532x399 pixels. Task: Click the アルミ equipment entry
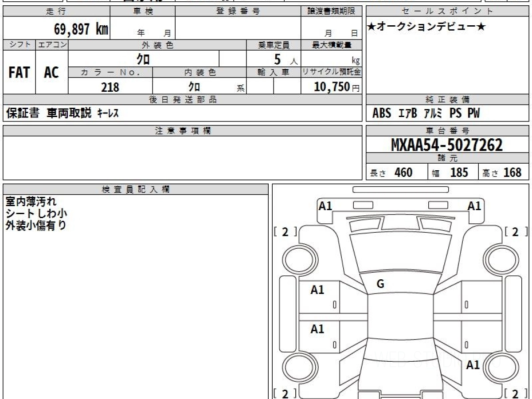(x=433, y=113)
